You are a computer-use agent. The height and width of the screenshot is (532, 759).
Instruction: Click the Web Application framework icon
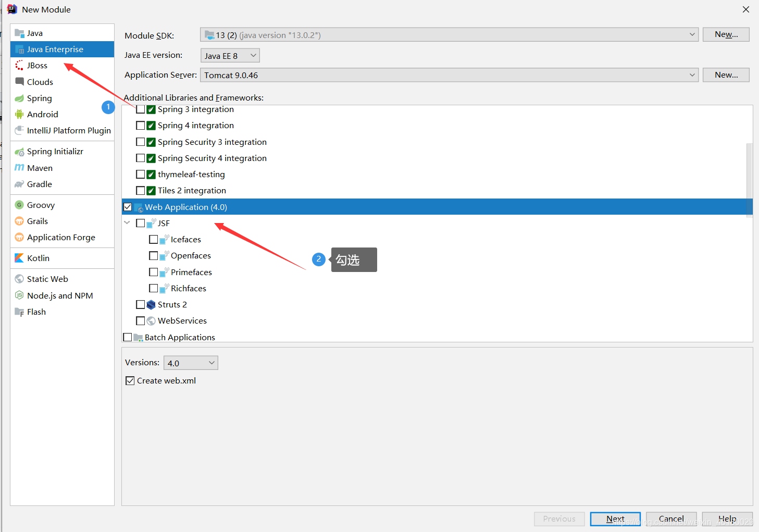point(139,207)
